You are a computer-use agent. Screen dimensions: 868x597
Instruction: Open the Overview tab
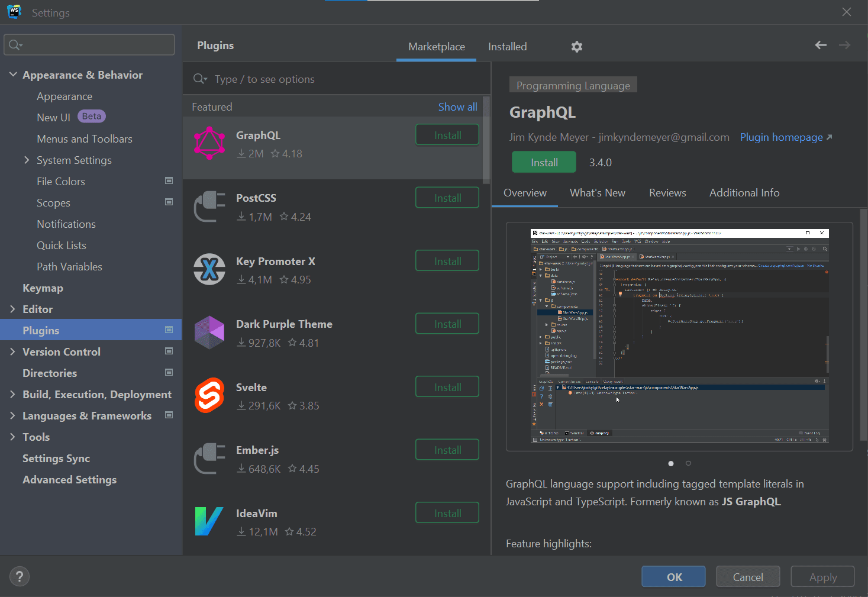525,193
